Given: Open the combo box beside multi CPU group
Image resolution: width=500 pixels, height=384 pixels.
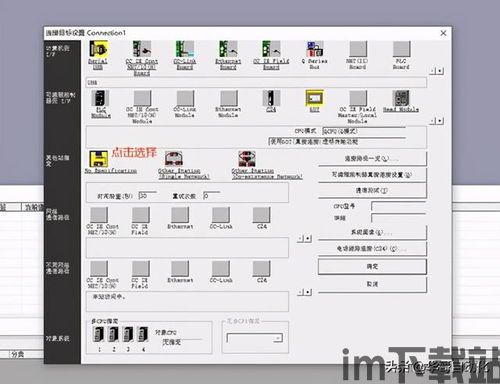Looking at the screenshot, I should (255, 338).
